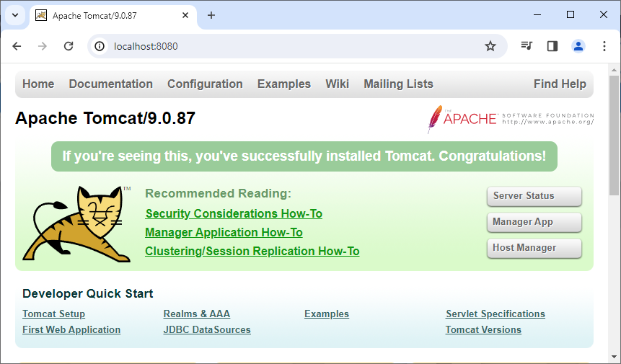This screenshot has height=364, width=621.
Task: Click the forward navigation arrow
Action: coord(43,46)
